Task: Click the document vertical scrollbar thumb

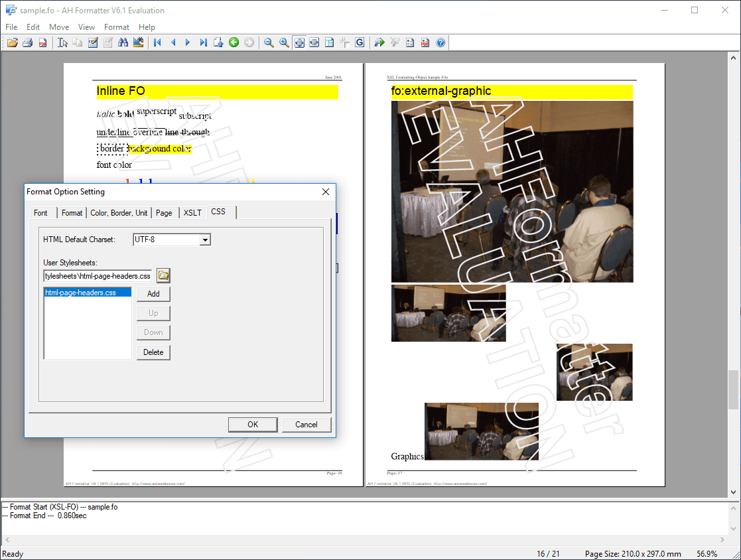Action: point(734,390)
